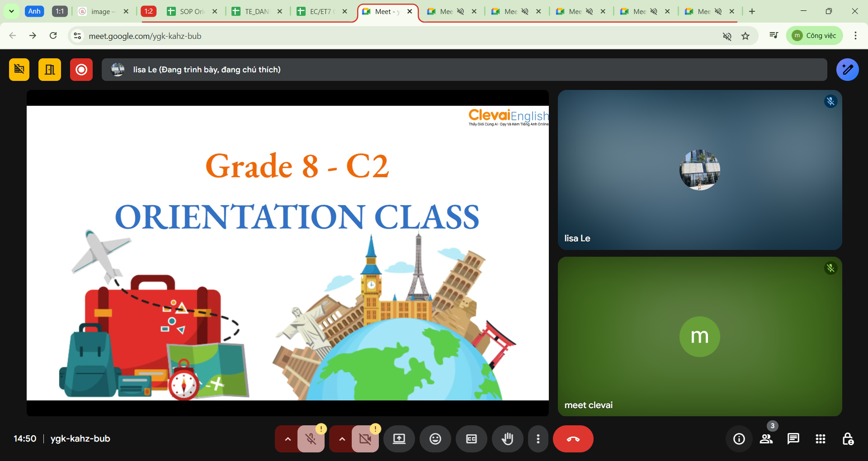868x461 pixels.
Task: Click lisa Le presenting banner
Action: [464, 70]
